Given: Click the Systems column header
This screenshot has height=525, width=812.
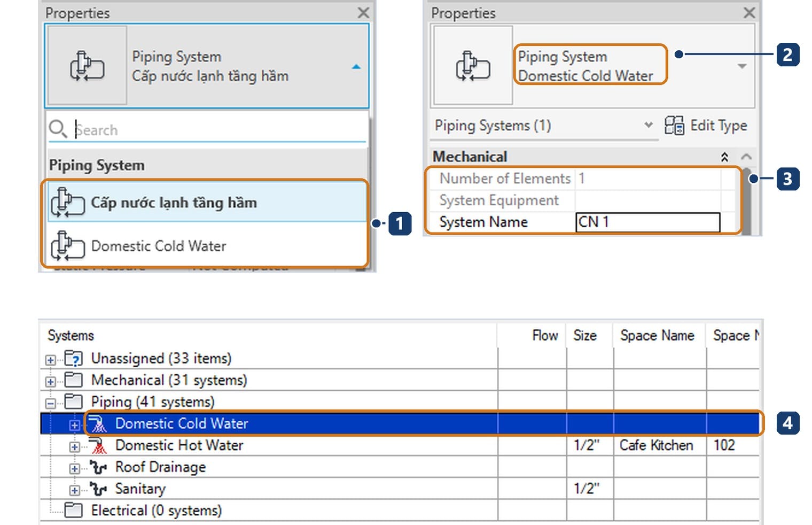Looking at the screenshot, I should point(71,336).
